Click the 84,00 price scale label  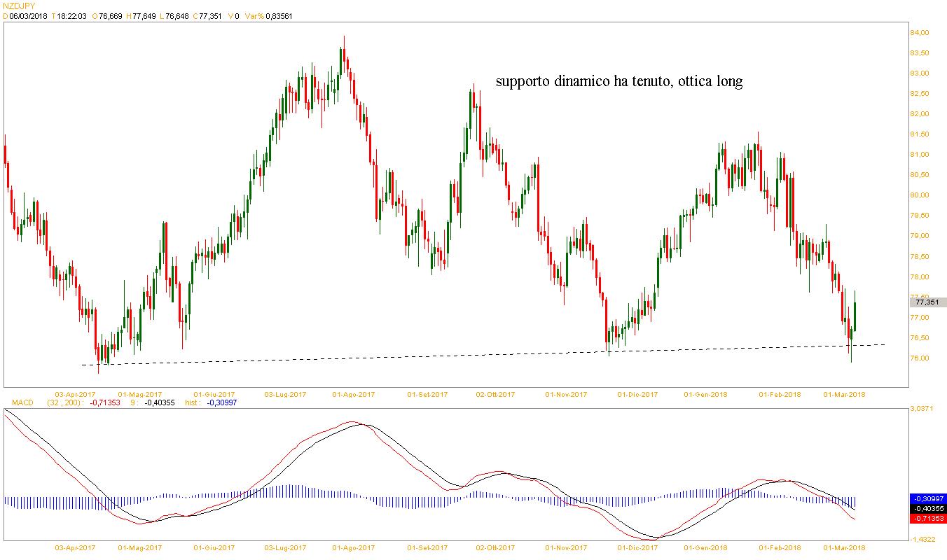coord(920,33)
